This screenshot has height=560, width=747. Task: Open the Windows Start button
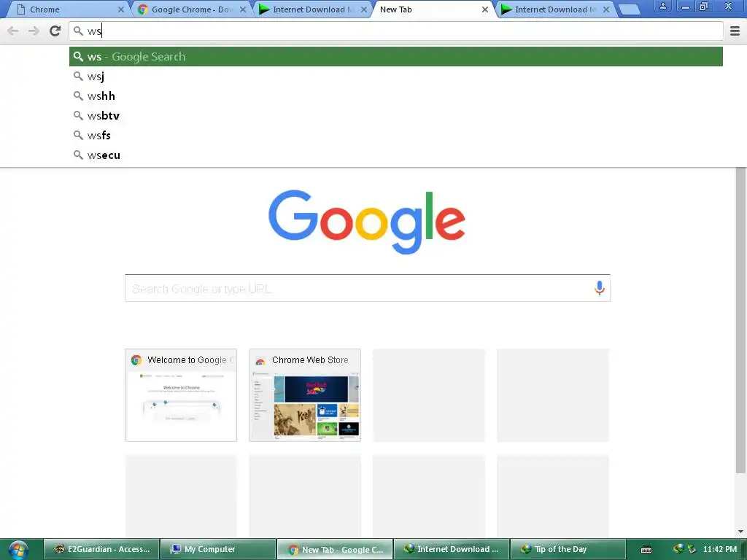point(18,550)
